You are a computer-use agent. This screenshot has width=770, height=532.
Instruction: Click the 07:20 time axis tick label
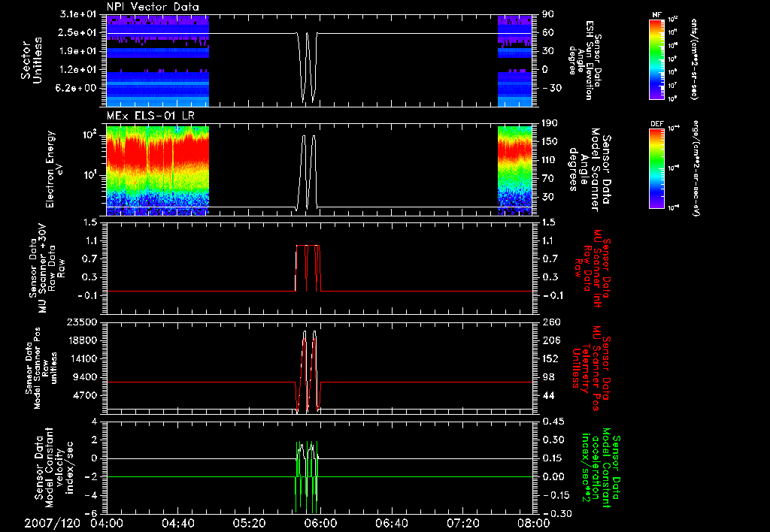click(462, 523)
